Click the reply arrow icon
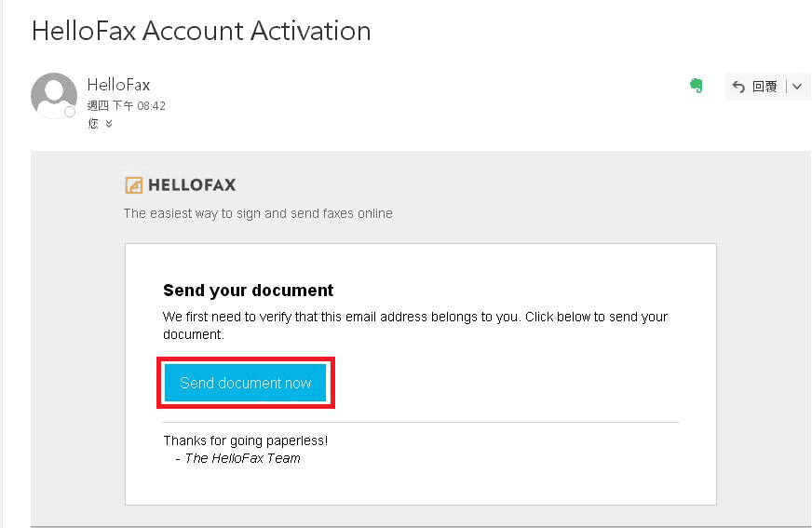The image size is (812, 528). [738, 87]
